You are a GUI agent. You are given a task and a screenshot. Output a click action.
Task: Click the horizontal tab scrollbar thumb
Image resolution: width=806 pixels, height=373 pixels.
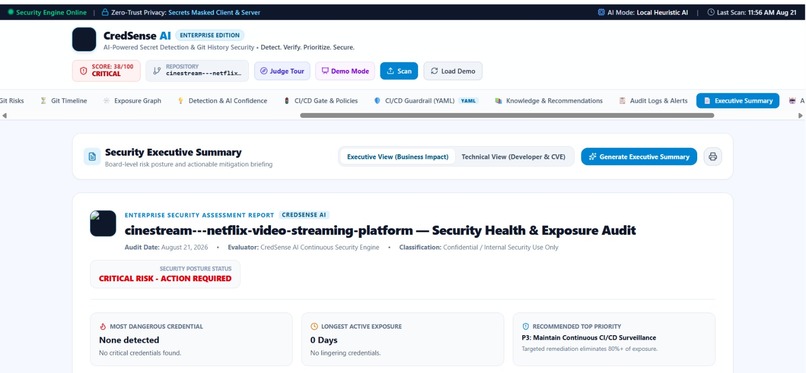507,116
